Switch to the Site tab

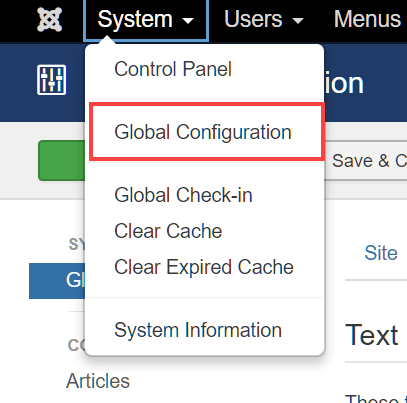381,253
